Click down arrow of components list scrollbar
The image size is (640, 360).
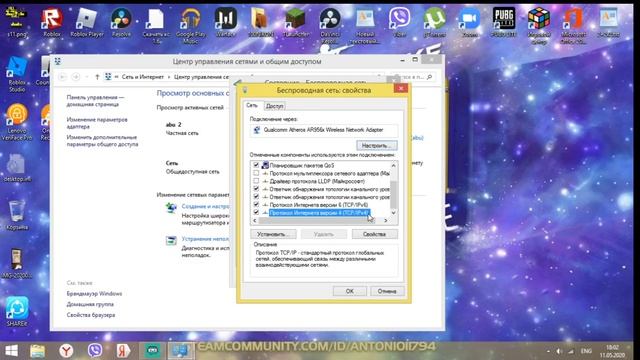[x=393, y=213]
